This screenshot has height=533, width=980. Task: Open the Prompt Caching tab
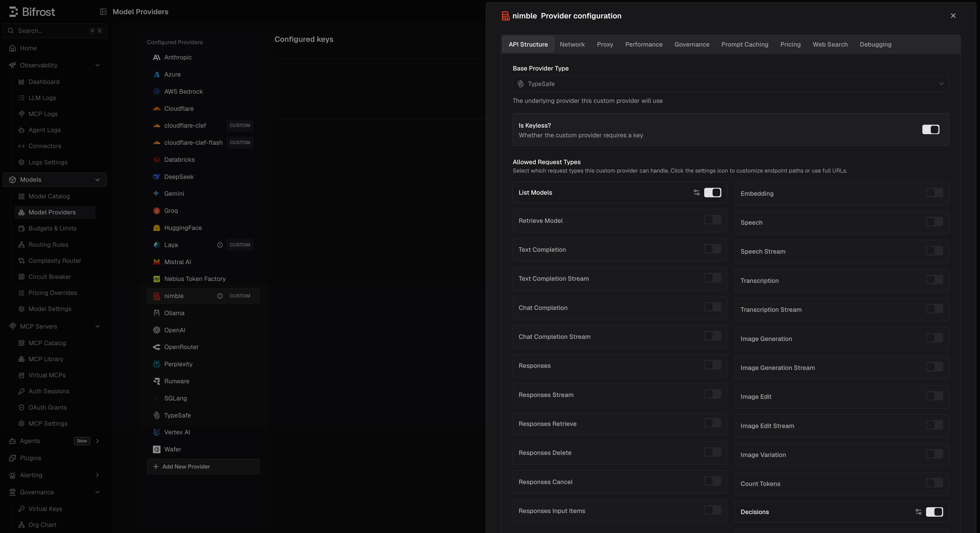[744, 44]
